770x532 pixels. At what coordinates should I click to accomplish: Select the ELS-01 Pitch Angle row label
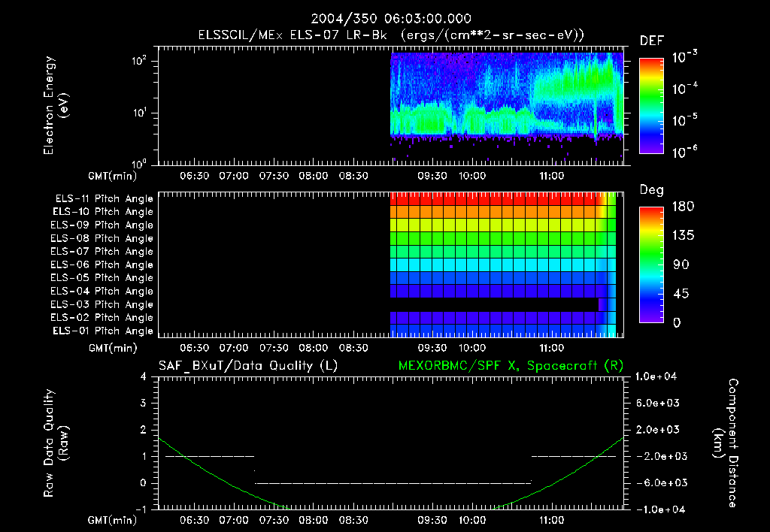(x=103, y=331)
